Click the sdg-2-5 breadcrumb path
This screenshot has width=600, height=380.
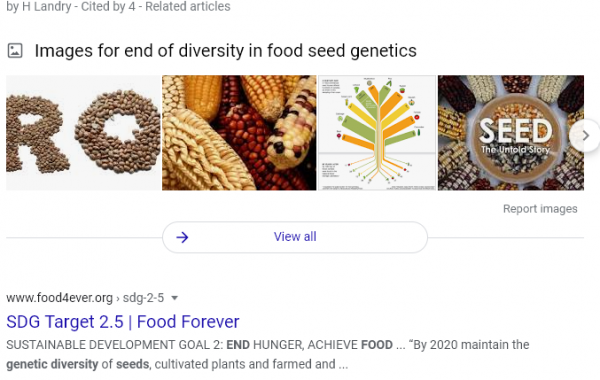point(143,298)
